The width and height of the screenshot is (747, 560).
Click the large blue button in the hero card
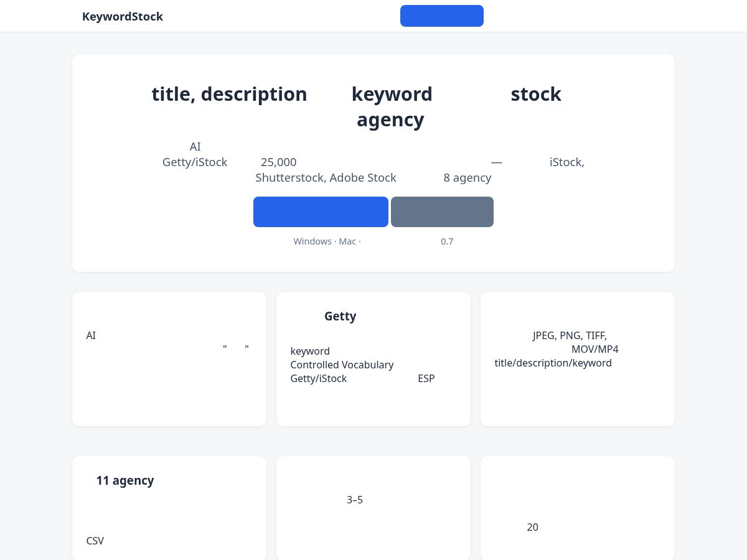click(321, 212)
